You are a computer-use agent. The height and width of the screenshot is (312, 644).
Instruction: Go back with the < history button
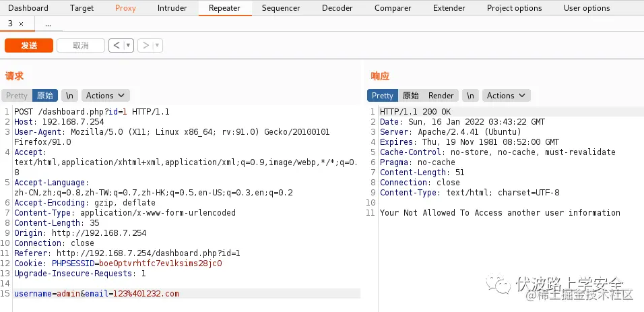(x=117, y=46)
